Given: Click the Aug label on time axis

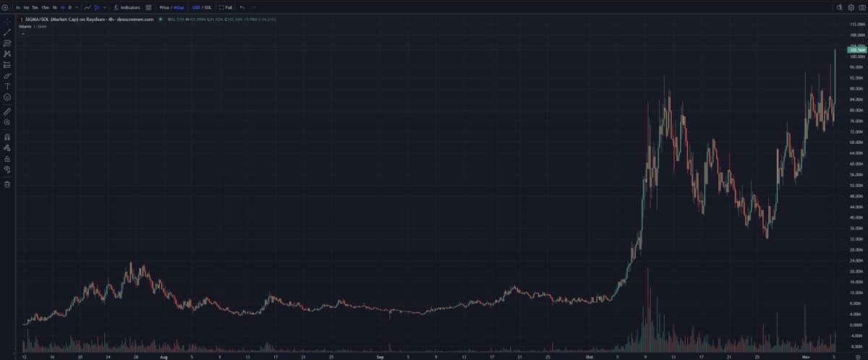Looking at the screenshot, I should (163, 356).
